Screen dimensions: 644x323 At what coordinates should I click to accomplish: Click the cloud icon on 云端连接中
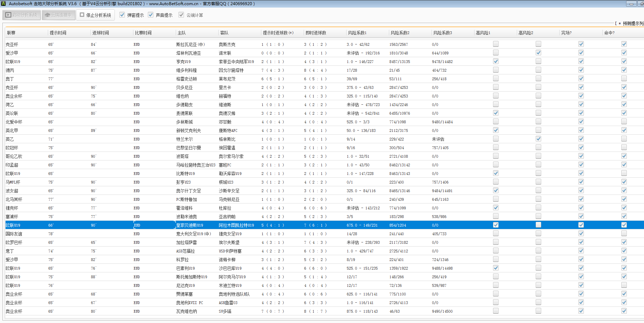pos(47,15)
